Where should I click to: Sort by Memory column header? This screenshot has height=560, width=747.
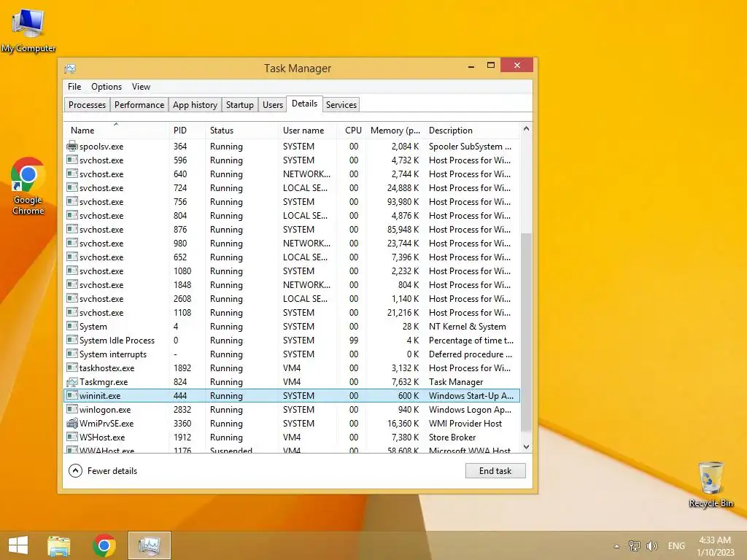[395, 131]
